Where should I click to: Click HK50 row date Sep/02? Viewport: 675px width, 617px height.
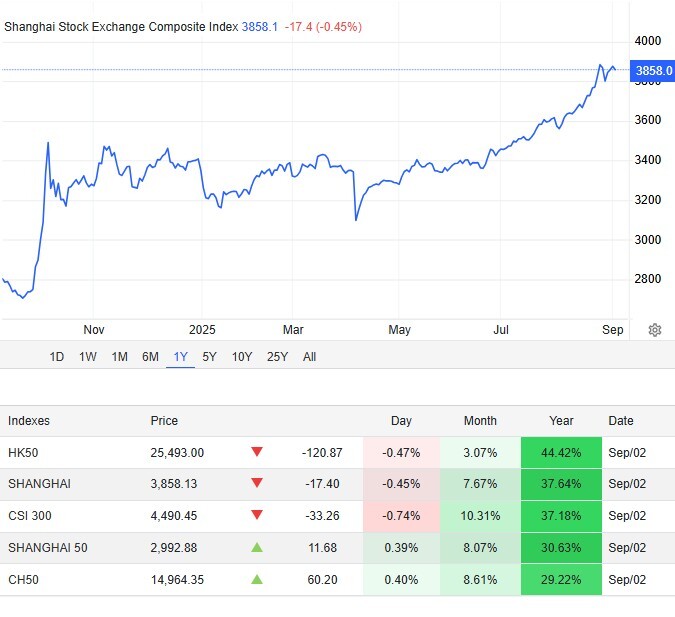[x=627, y=453]
